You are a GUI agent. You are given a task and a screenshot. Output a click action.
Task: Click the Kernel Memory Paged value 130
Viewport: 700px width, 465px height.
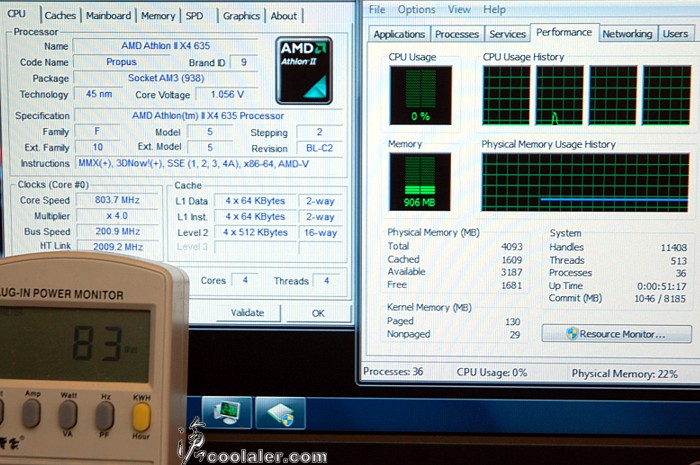point(512,322)
